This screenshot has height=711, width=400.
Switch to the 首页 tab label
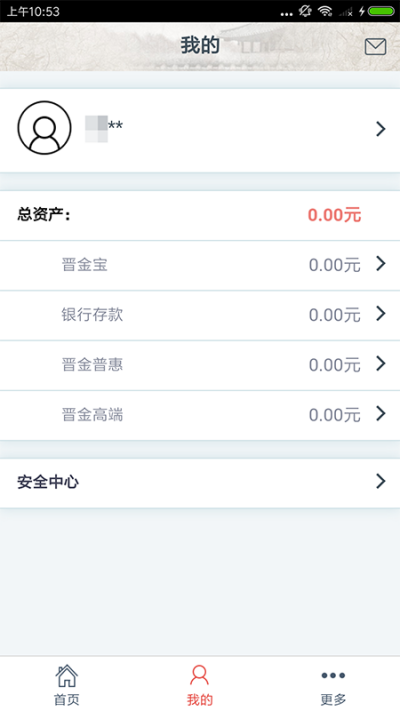[67, 700]
